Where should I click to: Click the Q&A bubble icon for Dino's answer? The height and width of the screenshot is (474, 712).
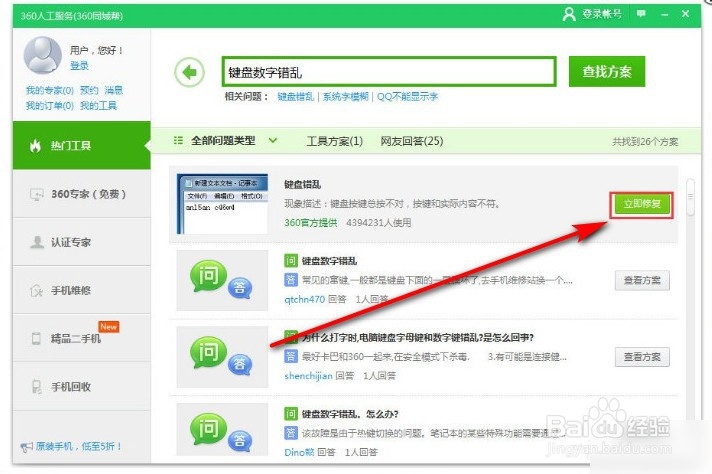[x=222, y=431]
